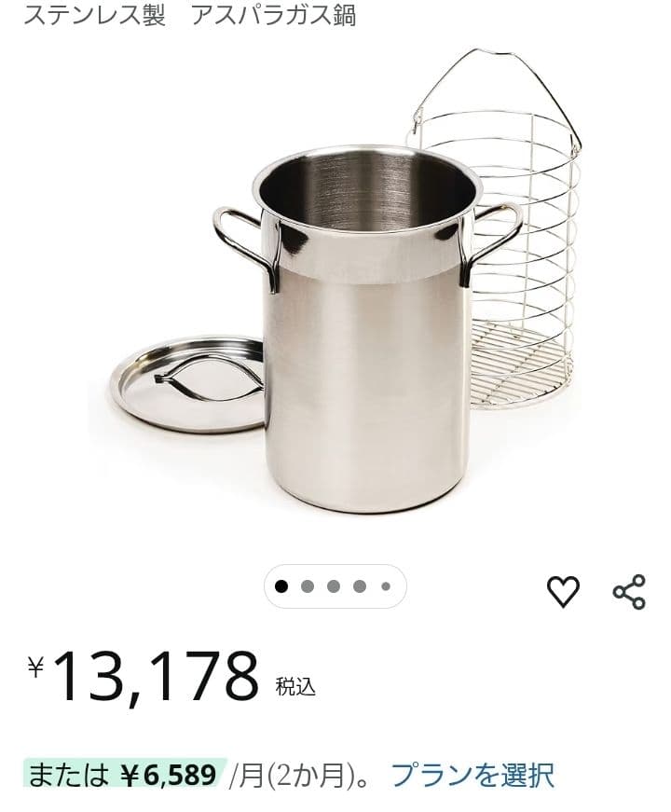Viewport: 671px width, 812px height.
Task: Click the 税込 tax-included label
Action: click(295, 687)
